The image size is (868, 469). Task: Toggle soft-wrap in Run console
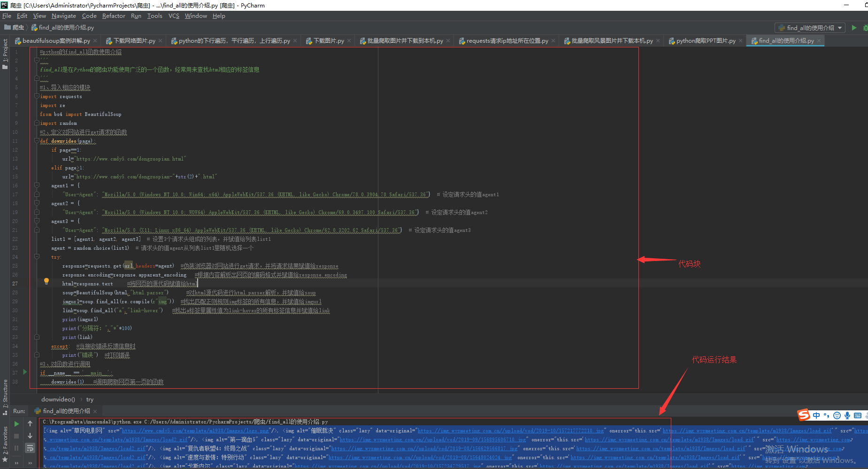coord(30,448)
